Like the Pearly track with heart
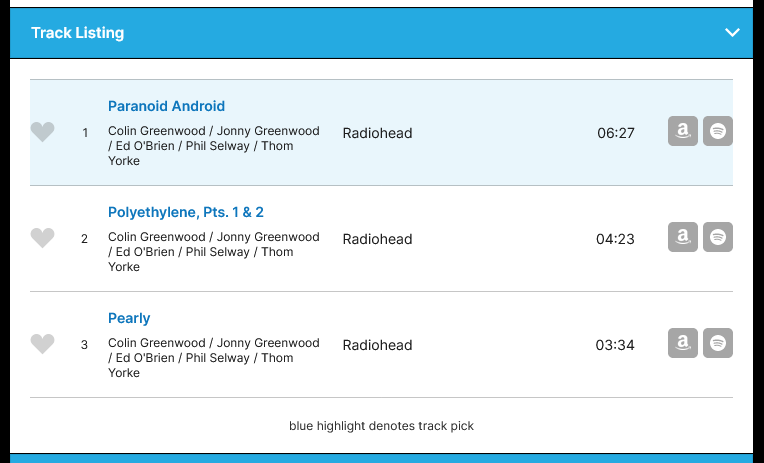This screenshot has width=764, height=463. [42, 344]
